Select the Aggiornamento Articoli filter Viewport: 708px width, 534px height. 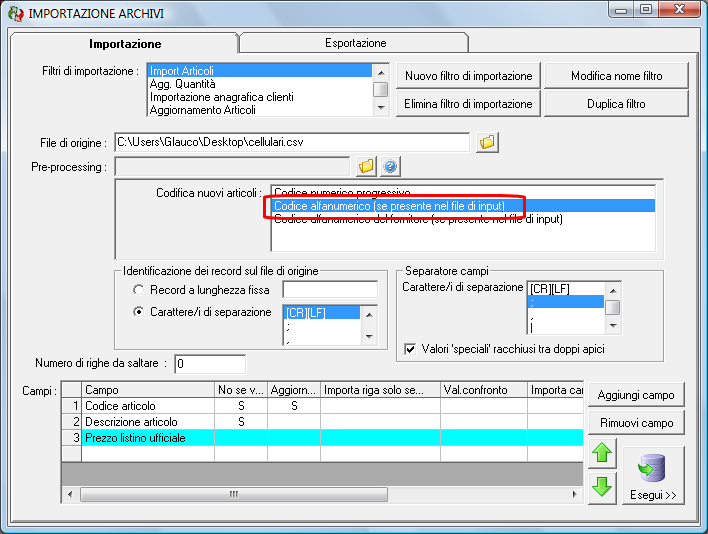(x=260, y=110)
